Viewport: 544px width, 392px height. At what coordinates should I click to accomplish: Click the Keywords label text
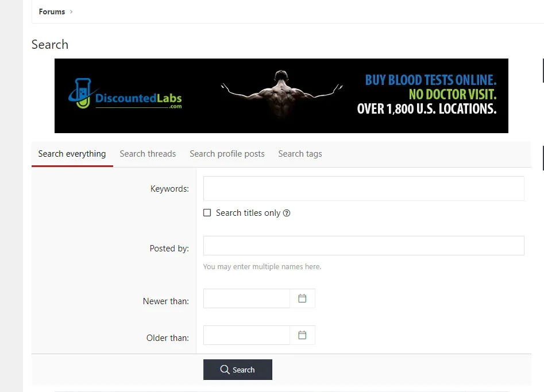169,189
